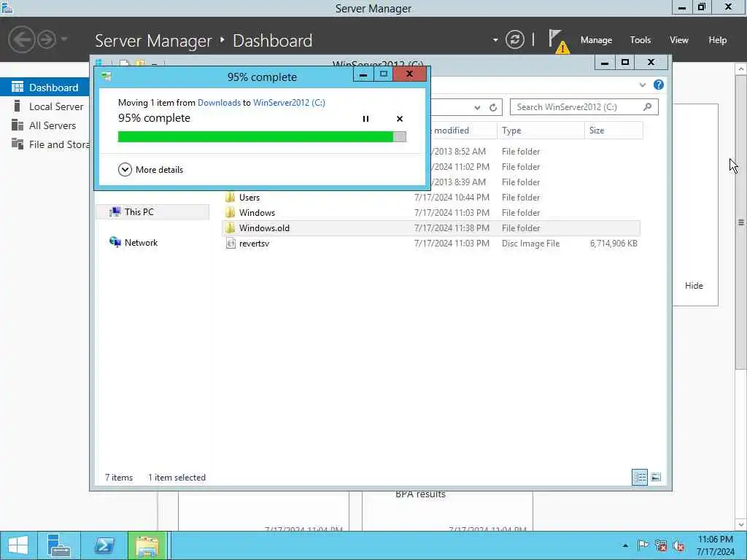Click the search magnifier icon in Explorer

648,106
